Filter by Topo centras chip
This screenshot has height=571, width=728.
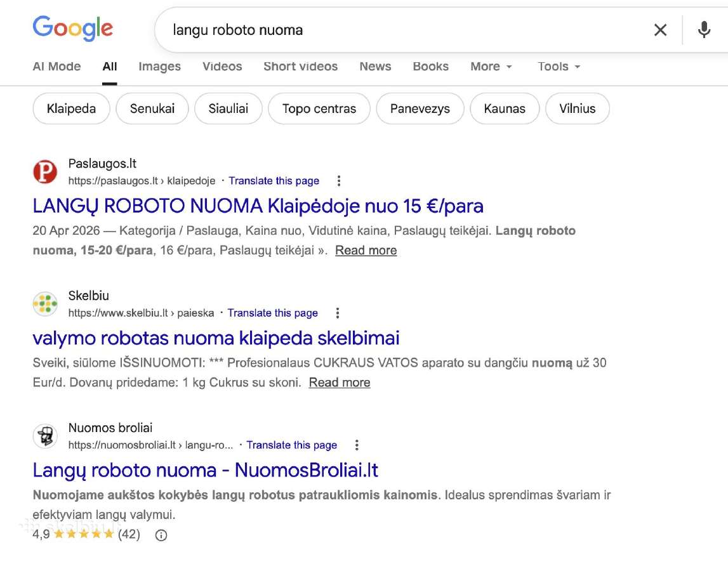319,108
